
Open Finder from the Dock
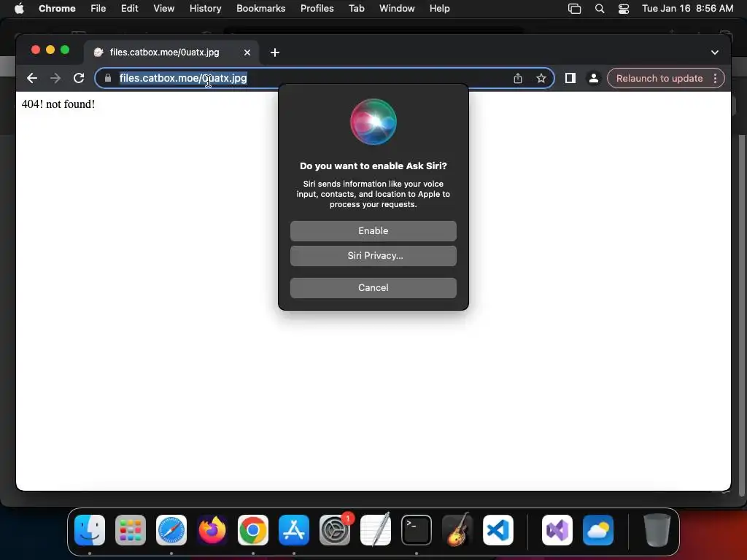click(90, 530)
